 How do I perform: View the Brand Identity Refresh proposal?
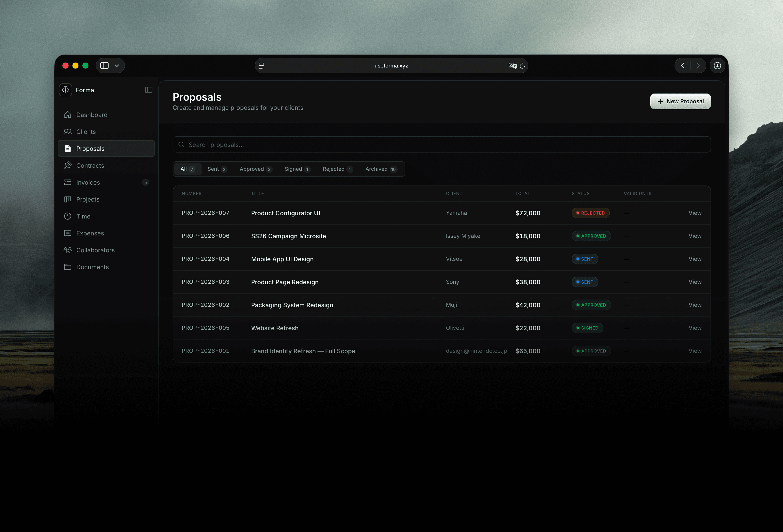tap(695, 351)
